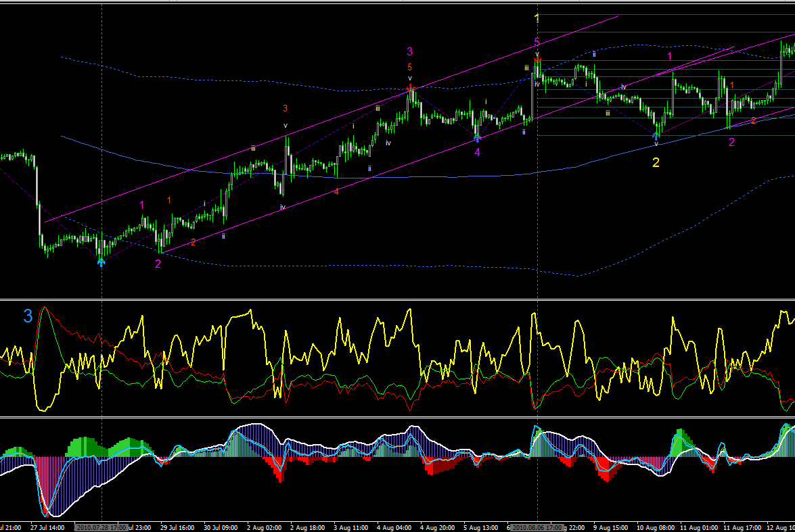The width and height of the screenshot is (795, 532).
Task: Click the 27 Jul 14:00 axis label
Action: [x=47, y=527]
